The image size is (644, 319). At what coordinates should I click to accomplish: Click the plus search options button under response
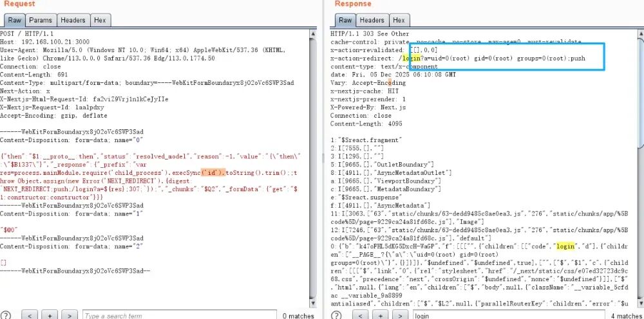(x=380, y=315)
